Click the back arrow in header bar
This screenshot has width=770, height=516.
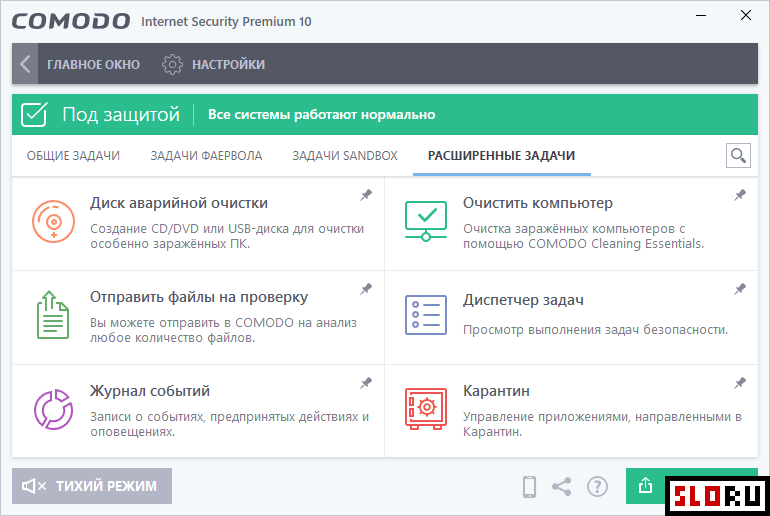(25, 64)
